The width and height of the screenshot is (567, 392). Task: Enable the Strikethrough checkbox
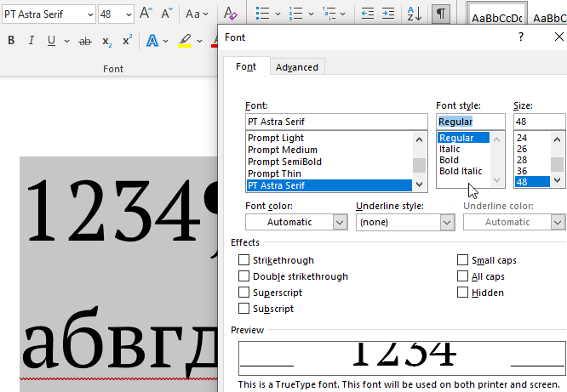point(243,260)
